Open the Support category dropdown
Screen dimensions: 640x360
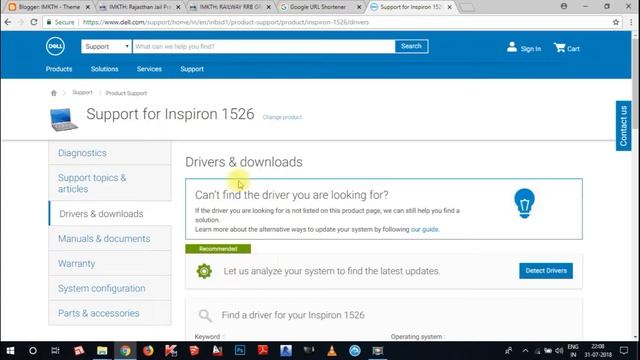pos(106,47)
